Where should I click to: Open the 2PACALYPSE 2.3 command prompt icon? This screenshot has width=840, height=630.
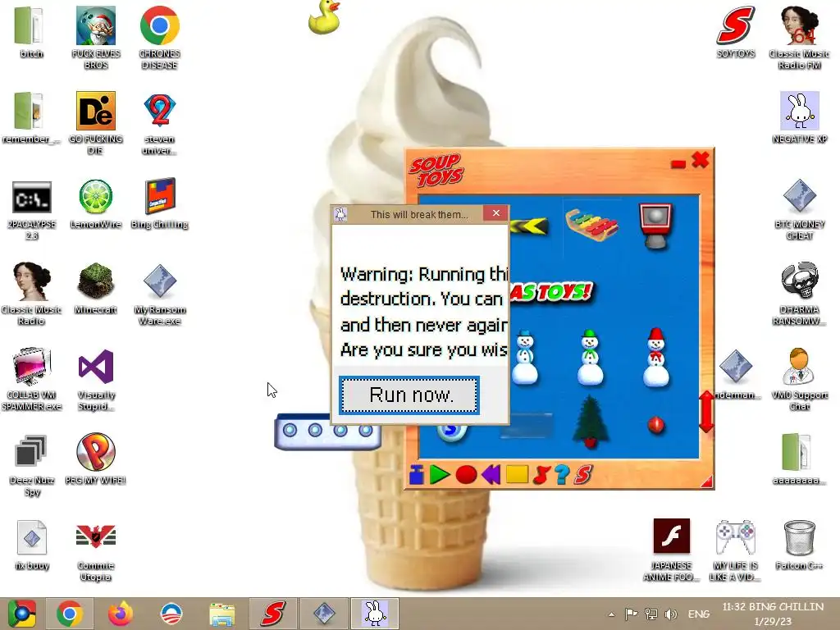click(32, 197)
